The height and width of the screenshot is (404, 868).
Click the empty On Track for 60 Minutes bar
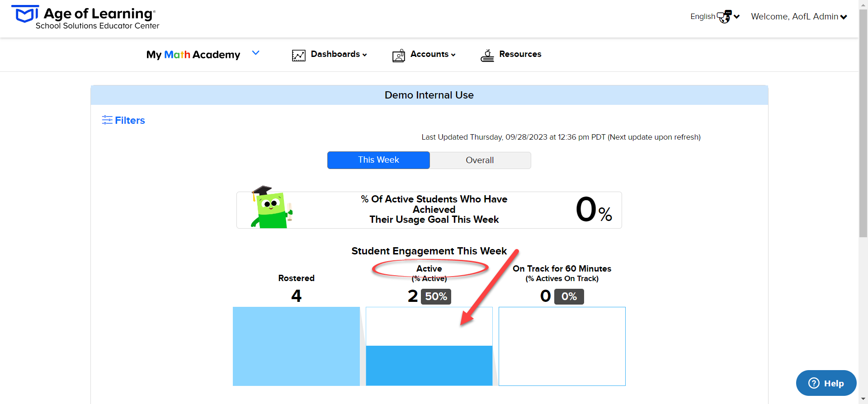[x=562, y=346]
